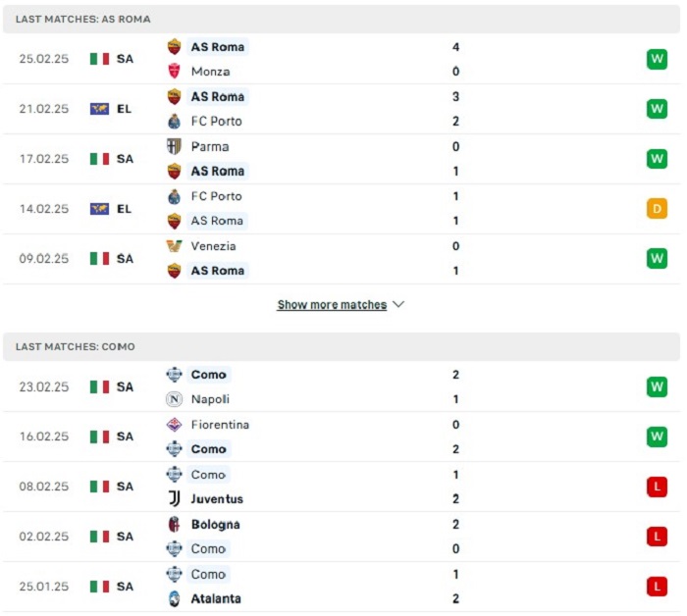
Task: Click the Europa League icon for 21.02.25
Action: (x=99, y=109)
